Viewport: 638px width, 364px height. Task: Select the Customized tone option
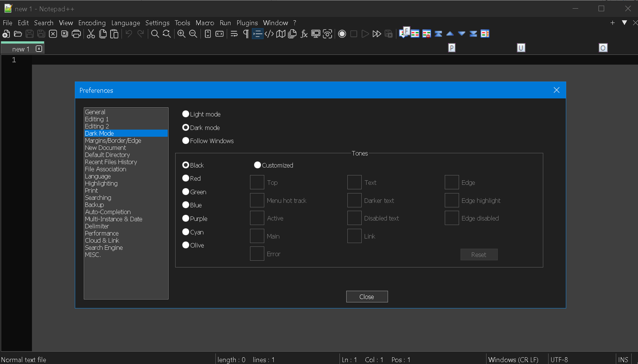257,165
